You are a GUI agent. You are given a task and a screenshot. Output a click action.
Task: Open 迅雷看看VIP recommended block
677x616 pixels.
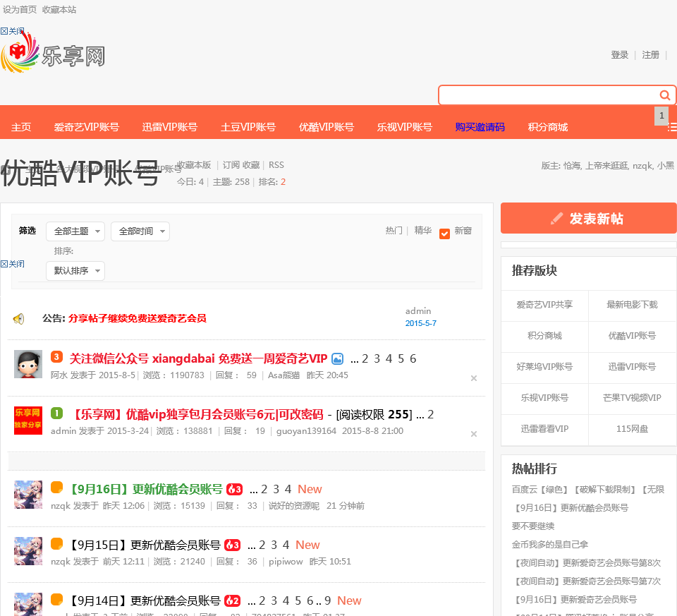pos(544,429)
